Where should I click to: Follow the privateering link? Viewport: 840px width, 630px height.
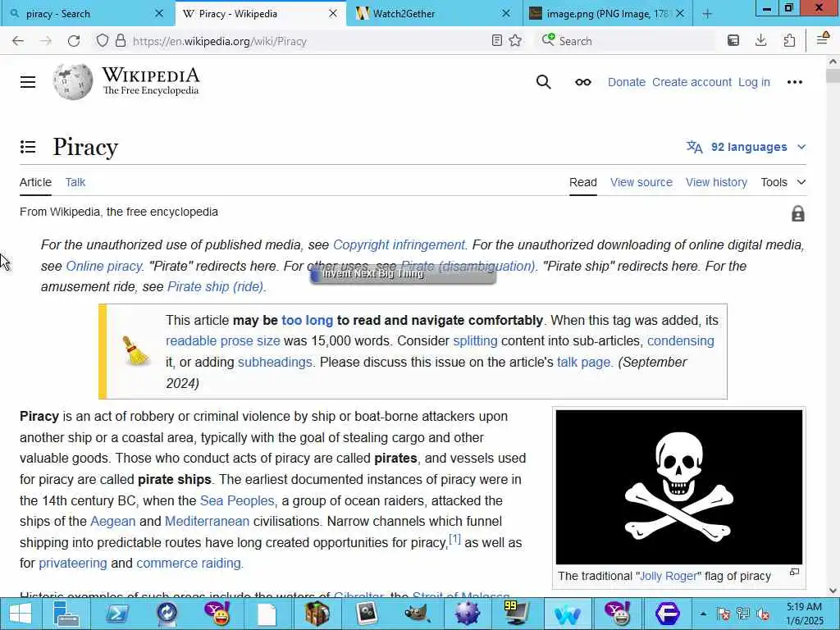pos(73,563)
